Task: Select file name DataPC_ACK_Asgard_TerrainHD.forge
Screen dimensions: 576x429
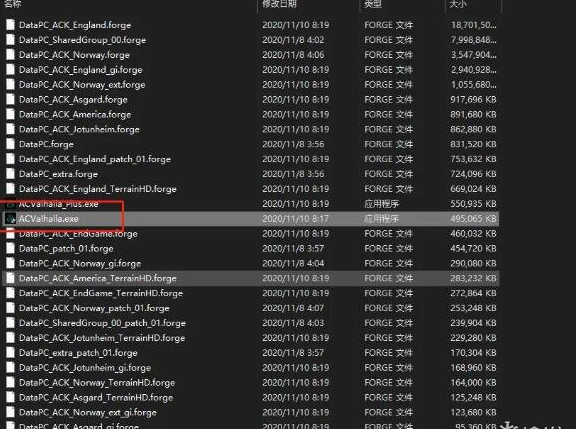Action: point(96,397)
